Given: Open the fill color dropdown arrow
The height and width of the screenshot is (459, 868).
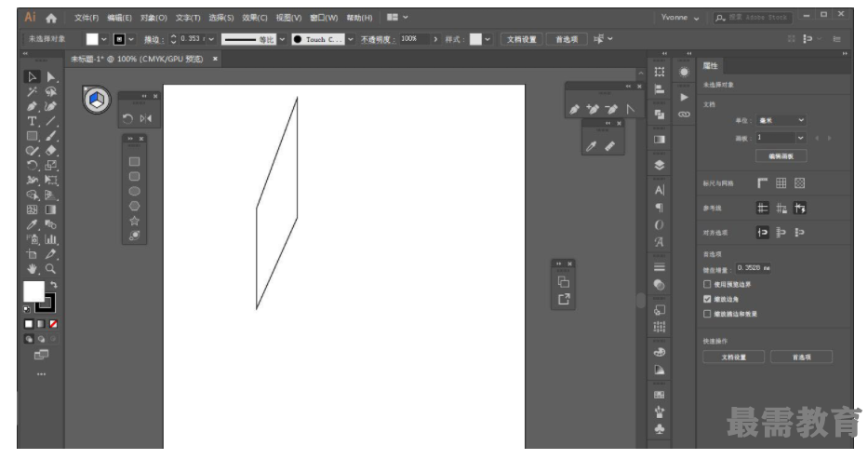Looking at the screenshot, I should coord(103,39).
